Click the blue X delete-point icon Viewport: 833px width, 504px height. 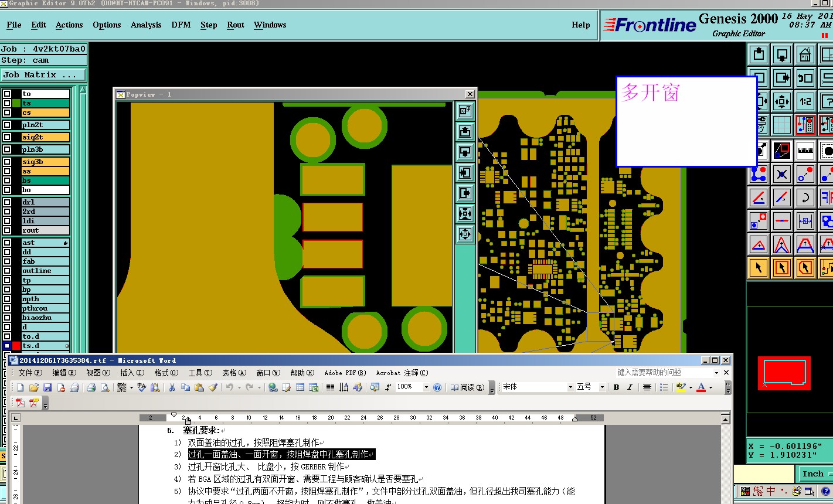781,173
